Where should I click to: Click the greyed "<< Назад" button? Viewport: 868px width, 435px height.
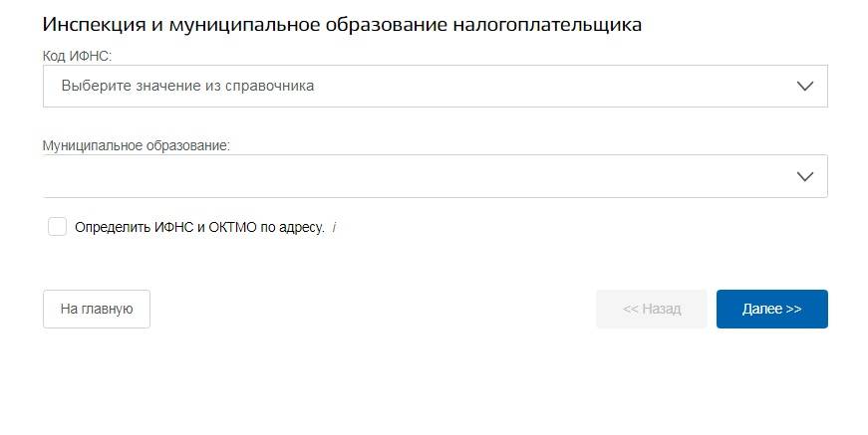(x=652, y=309)
